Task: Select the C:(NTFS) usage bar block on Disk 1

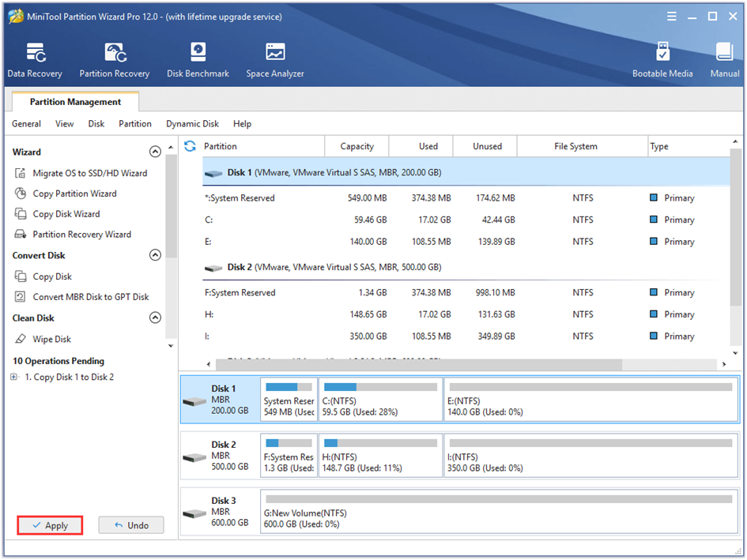Action: (x=380, y=400)
